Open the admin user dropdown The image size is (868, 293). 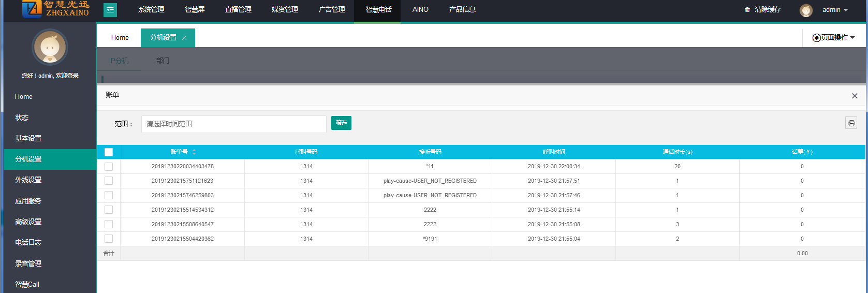pos(835,10)
